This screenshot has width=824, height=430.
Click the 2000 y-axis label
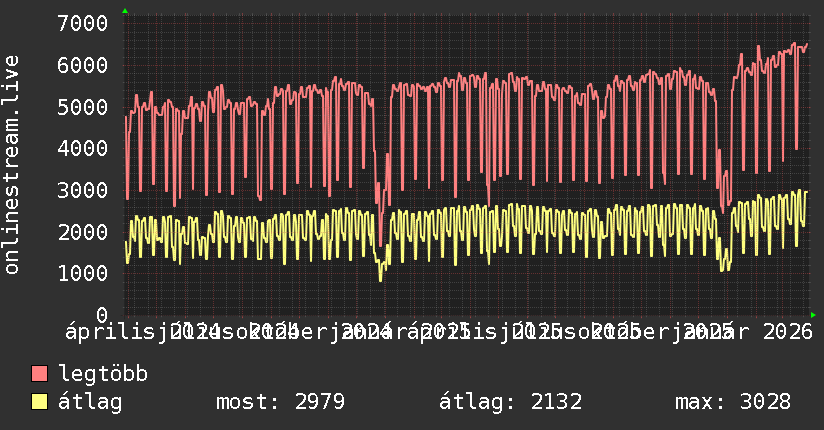click(x=83, y=232)
